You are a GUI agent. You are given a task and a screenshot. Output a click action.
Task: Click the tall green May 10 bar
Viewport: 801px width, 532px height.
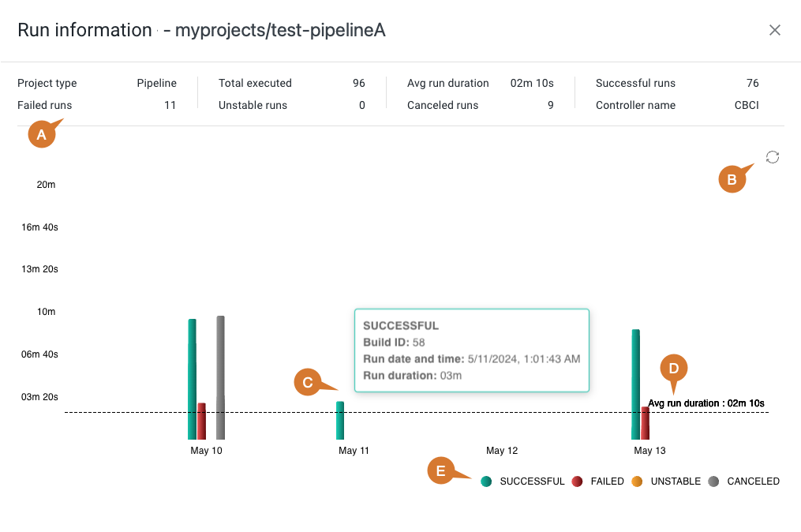click(x=192, y=379)
